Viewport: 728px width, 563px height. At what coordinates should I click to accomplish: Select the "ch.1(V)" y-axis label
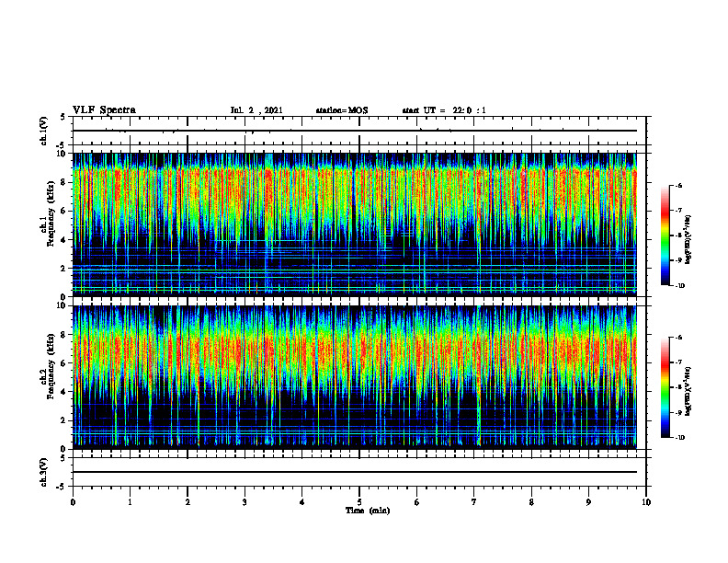44,131
